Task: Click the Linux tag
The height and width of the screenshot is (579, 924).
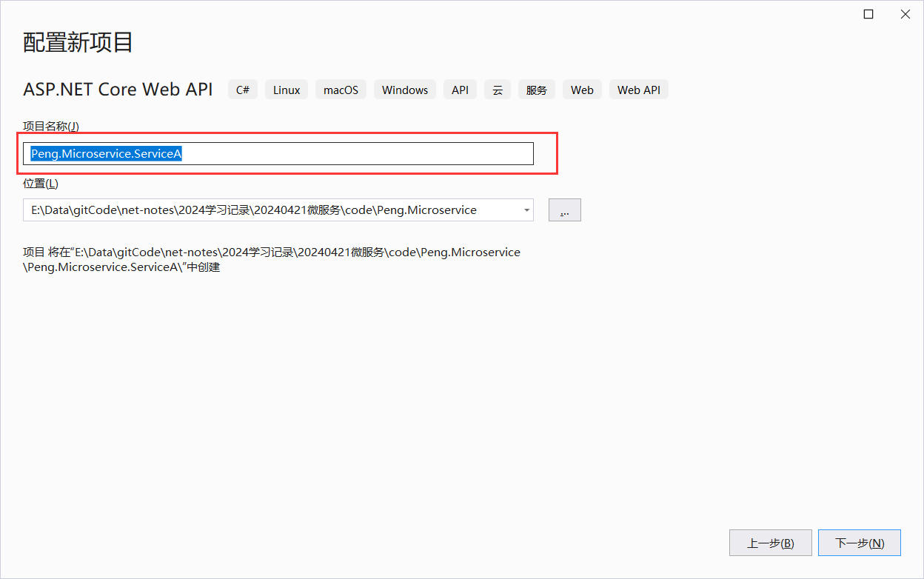Action: tap(287, 90)
